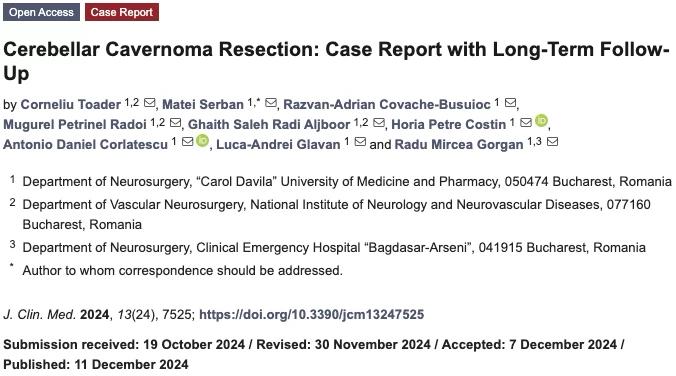
Task: Select author name Matei Serban
Action: (x=203, y=104)
